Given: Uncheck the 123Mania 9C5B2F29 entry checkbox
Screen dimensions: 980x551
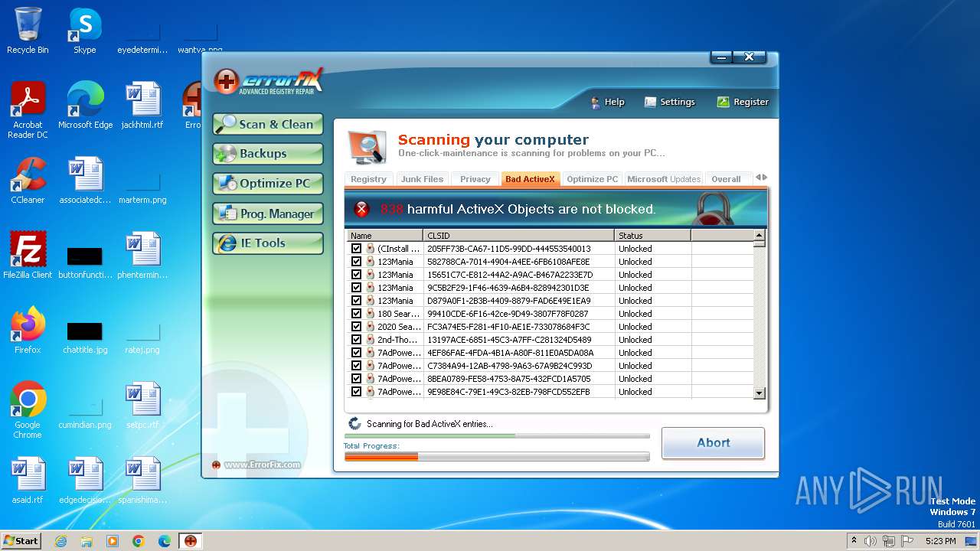Looking at the screenshot, I should pyautogui.click(x=356, y=288).
